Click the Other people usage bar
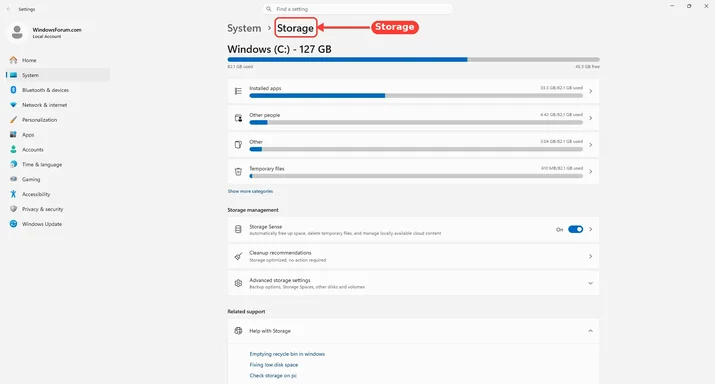 click(x=416, y=123)
